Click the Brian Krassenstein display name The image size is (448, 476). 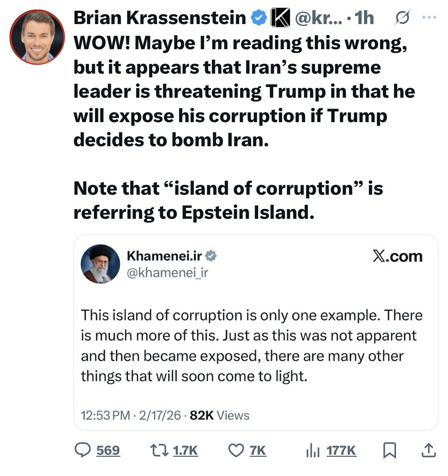[159, 18]
